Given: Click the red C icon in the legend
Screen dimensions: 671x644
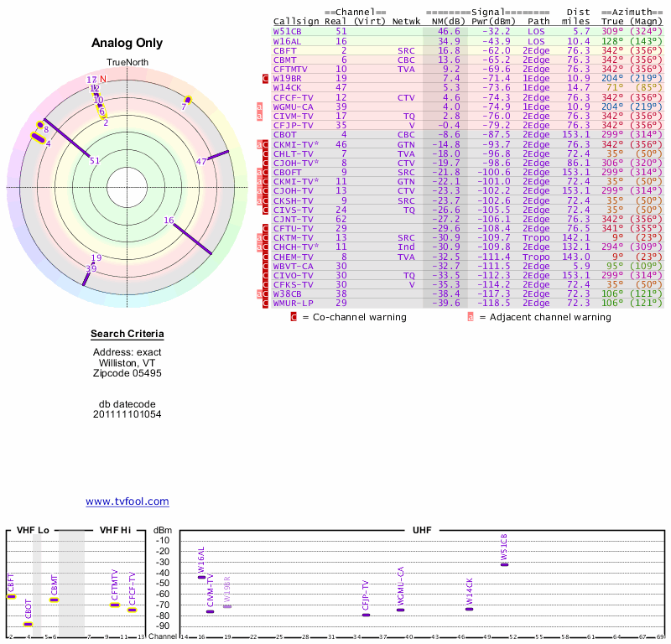Looking at the screenshot, I should (x=294, y=318).
